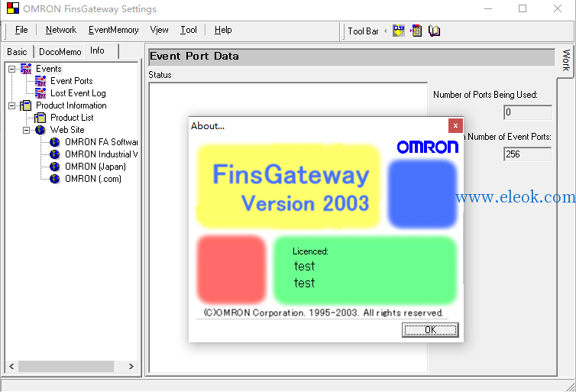Image resolution: width=576 pixels, height=392 pixels.
Task: Click the OMRON logo in About dialog
Action: pyautogui.click(x=428, y=147)
